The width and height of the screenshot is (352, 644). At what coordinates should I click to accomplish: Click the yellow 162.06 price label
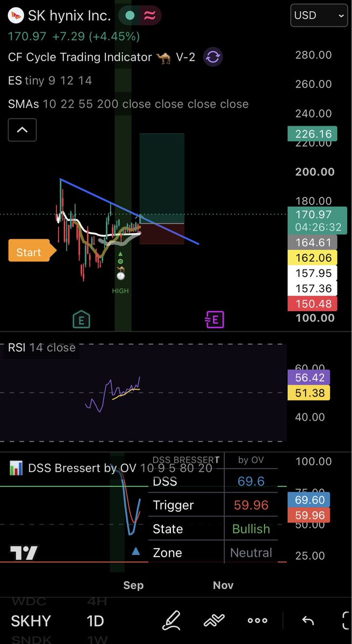(x=313, y=258)
